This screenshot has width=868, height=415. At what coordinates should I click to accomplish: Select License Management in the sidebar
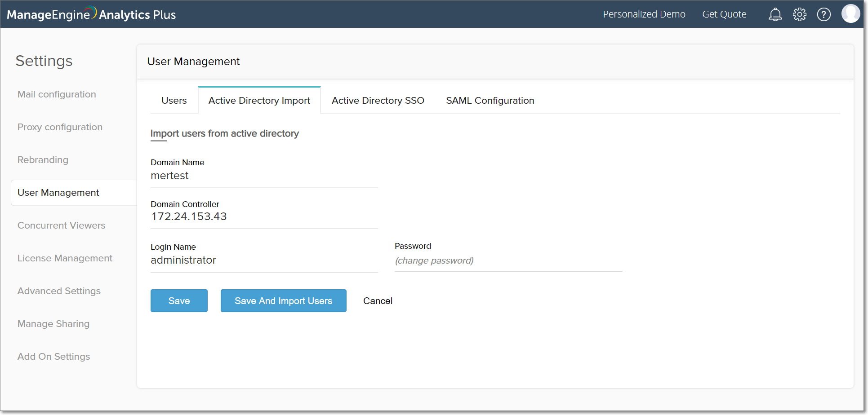point(65,258)
